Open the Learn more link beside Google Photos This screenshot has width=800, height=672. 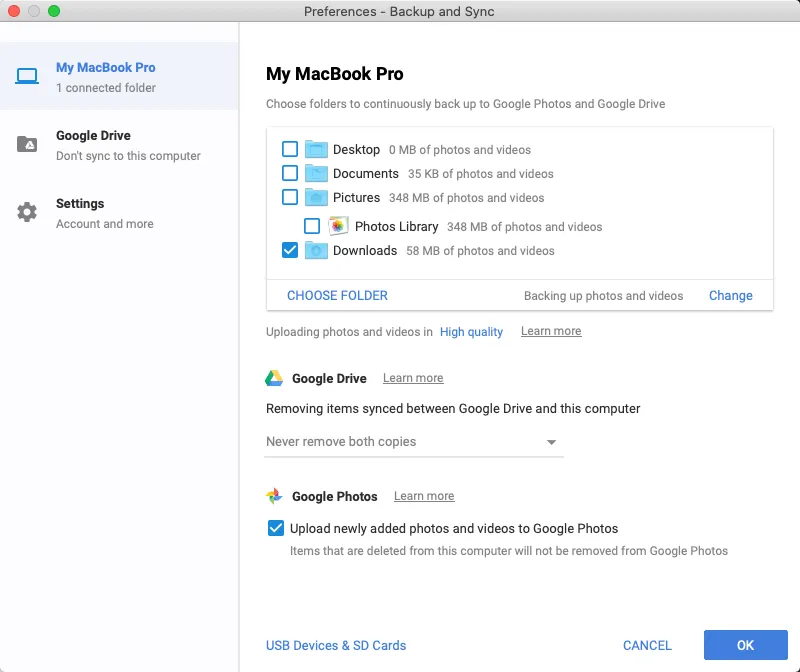(423, 495)
